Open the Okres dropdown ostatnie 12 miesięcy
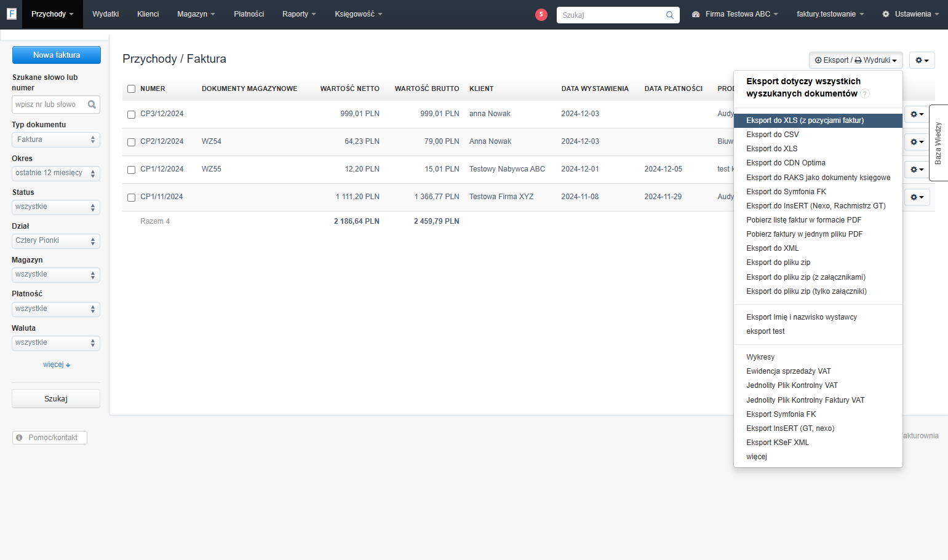 click(56, 173)
